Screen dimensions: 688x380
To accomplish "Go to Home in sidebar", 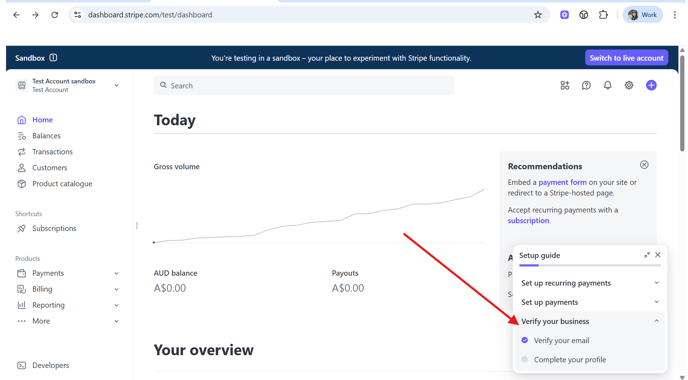I will tap(42, 120).
